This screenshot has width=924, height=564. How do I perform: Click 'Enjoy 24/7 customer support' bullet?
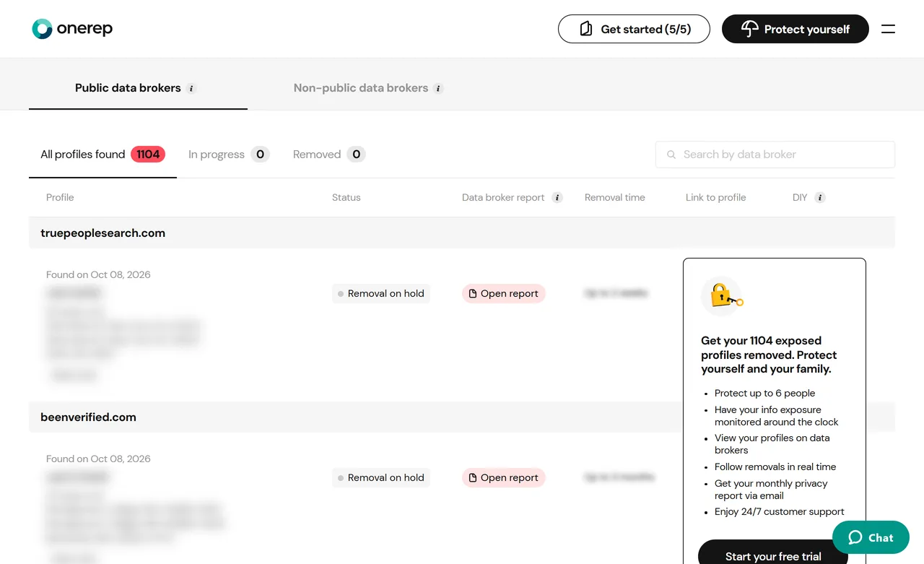(x=780, y=512)
